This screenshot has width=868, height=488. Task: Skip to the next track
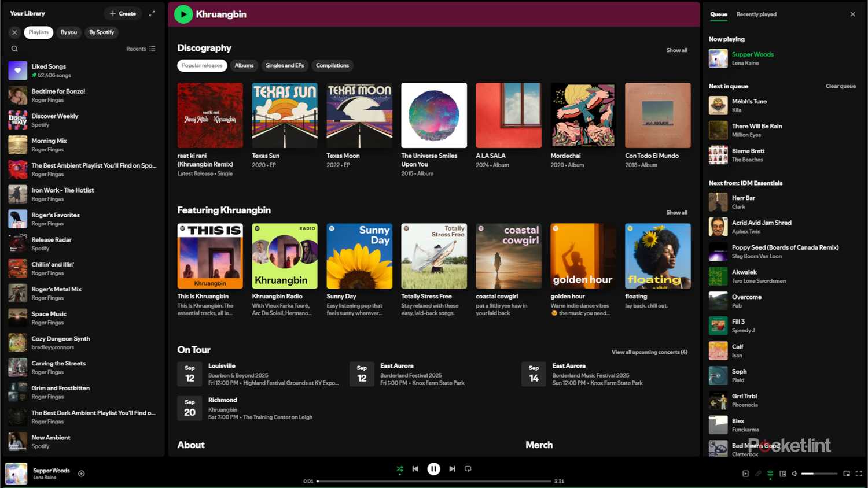(x=452, y=469)
